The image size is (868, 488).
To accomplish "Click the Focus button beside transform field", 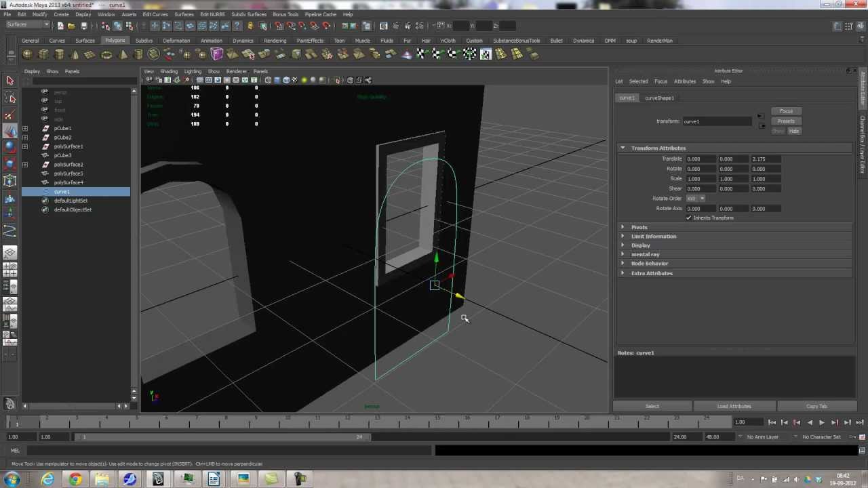I will (787, 111).
